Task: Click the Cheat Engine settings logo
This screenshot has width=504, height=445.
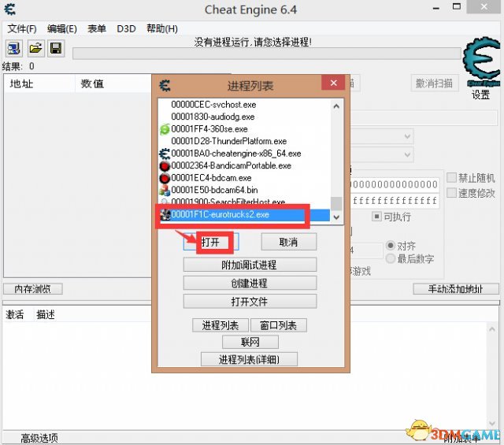Action: pyautogui.click(x=481, y=63)
